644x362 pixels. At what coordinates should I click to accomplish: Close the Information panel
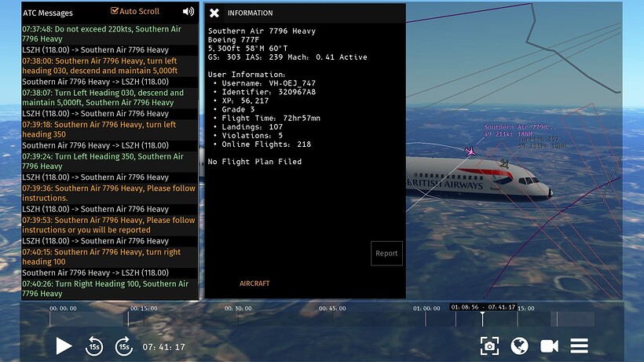point(214,13)
